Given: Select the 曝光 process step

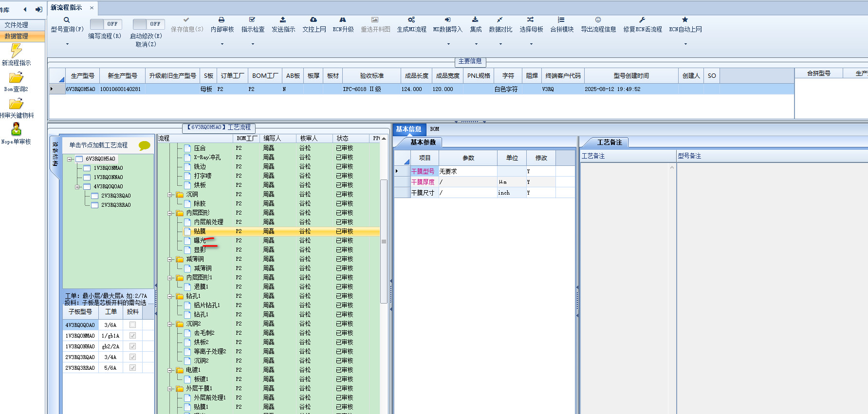Looking at the screenshot, I should 200,241.
